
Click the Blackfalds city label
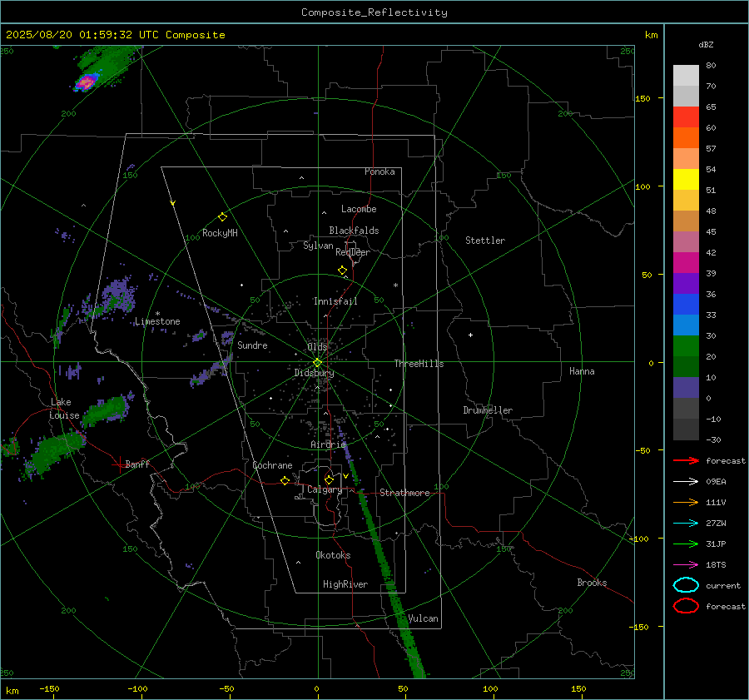[x=354, y=231]
